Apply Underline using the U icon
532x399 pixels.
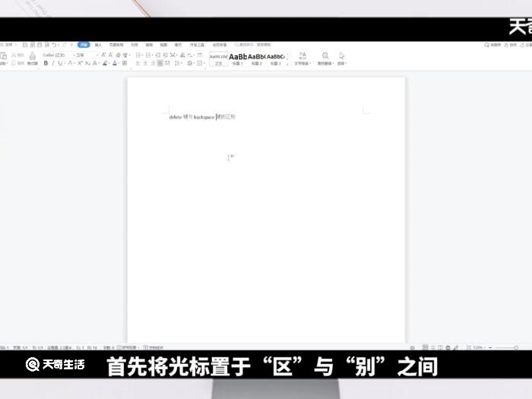(x=60, y=63)
